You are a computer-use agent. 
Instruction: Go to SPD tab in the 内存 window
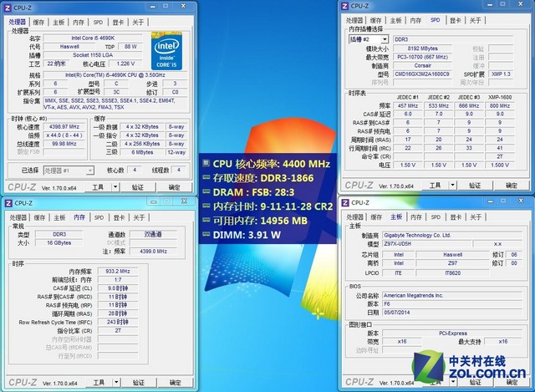point(99,217)
